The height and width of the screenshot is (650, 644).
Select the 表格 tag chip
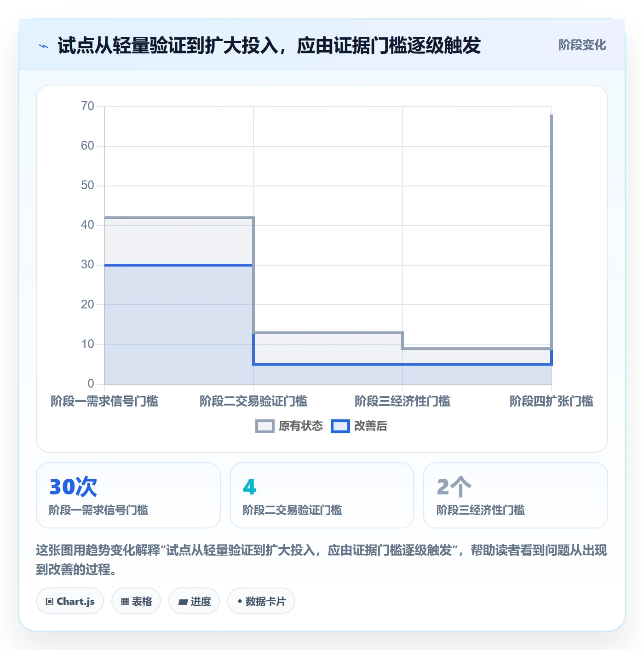coord(136,601)
